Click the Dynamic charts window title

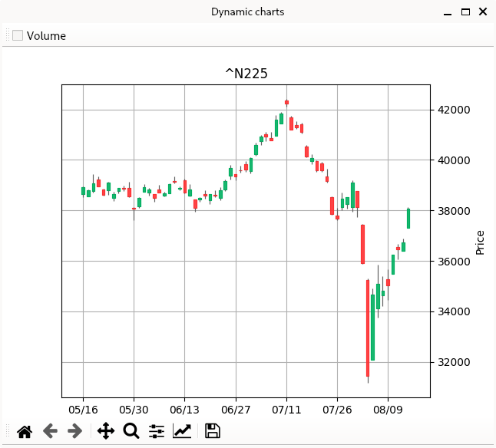(248, 12)
